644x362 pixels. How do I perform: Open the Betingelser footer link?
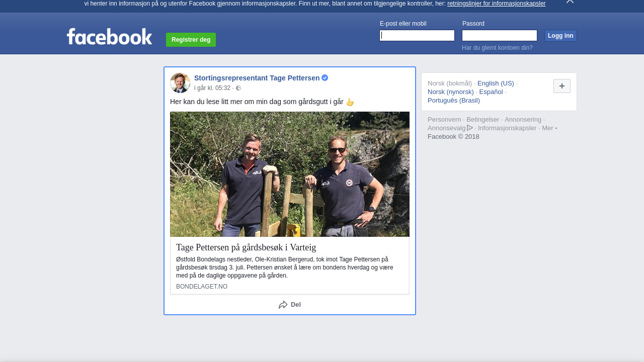coord(483,120)
